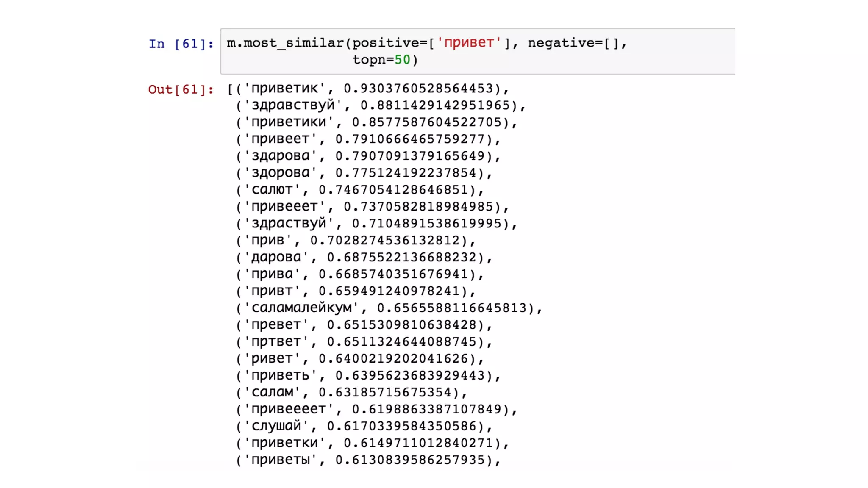Click the In [61] prompt label

181,44
